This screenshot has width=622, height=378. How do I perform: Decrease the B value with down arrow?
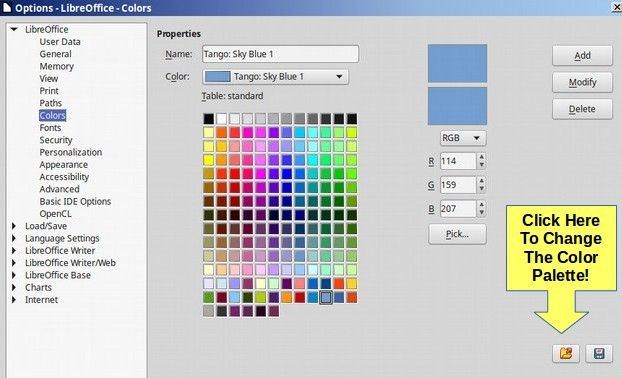point(481,213)
